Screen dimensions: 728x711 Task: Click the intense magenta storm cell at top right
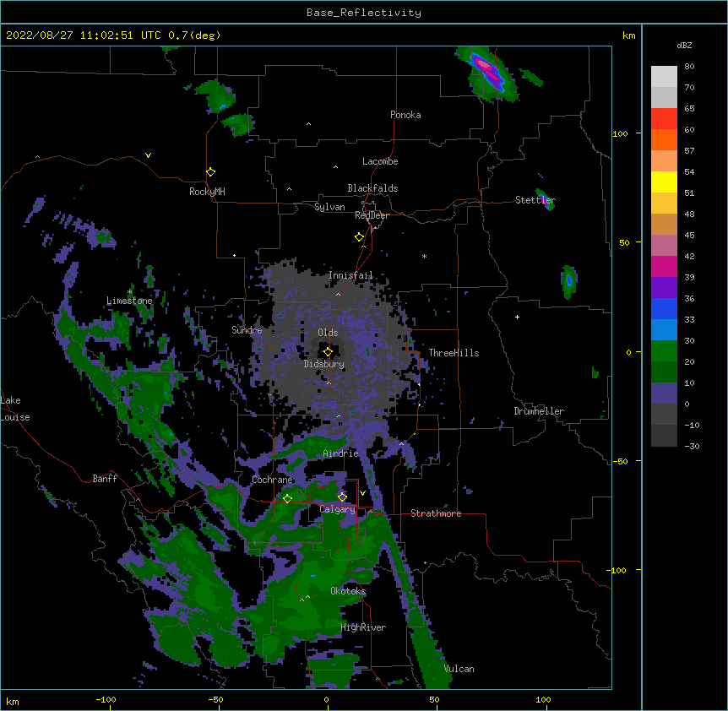tap(487, 72)
